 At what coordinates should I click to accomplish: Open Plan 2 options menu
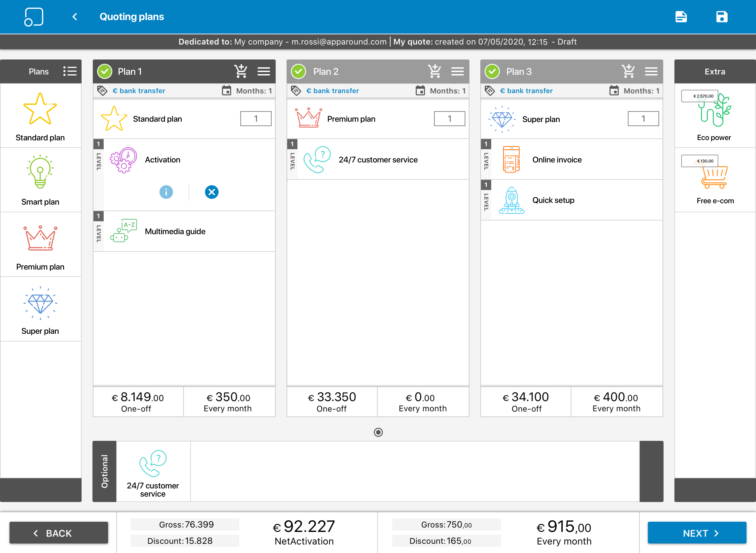point(457,71)
